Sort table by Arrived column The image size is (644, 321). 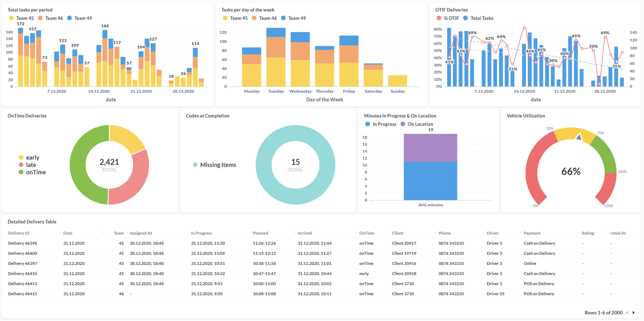tap(305, 233)
